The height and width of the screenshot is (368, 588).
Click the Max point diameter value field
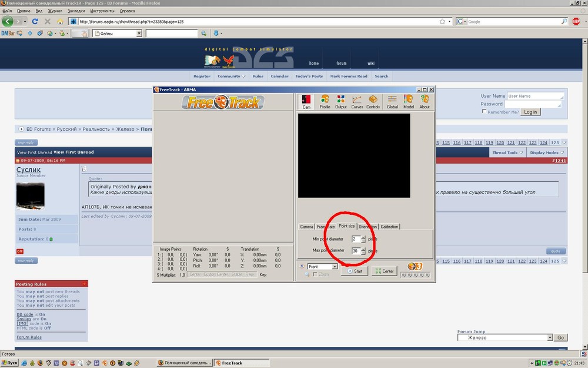pyautogui.click(x=356, y=251)
